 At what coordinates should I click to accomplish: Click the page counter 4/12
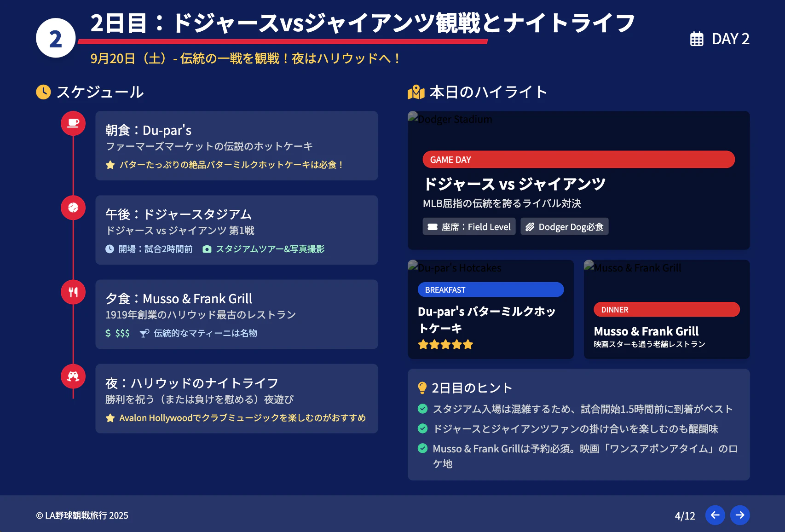click(685, 515)
